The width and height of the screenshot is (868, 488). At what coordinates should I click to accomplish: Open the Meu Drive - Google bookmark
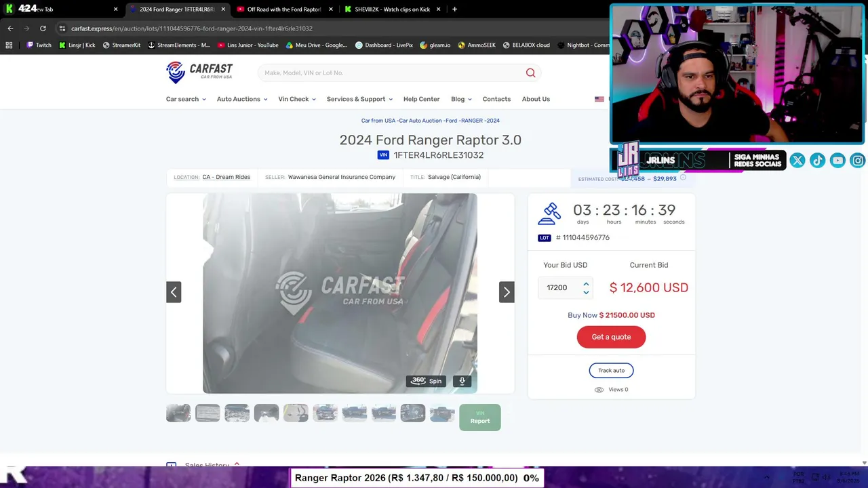coord(317,45)
